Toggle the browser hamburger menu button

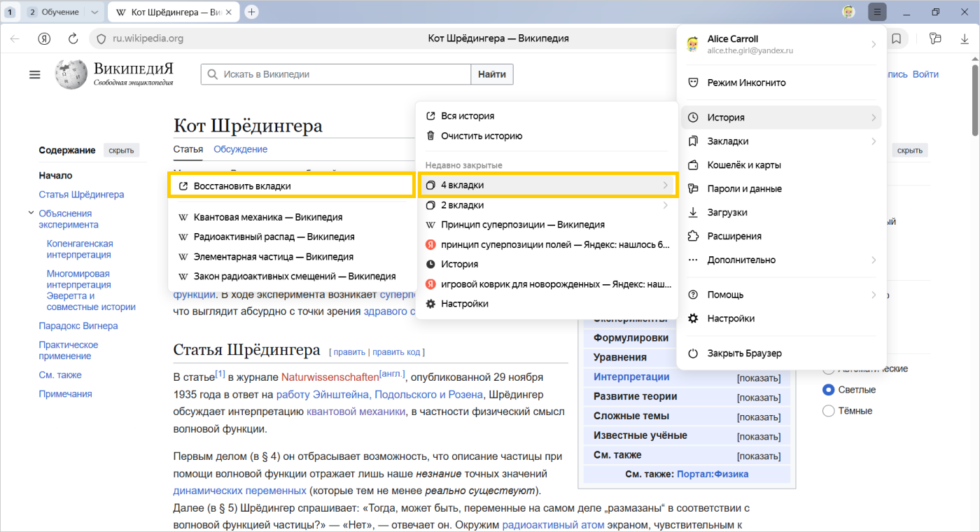click(x=877, y=12)
